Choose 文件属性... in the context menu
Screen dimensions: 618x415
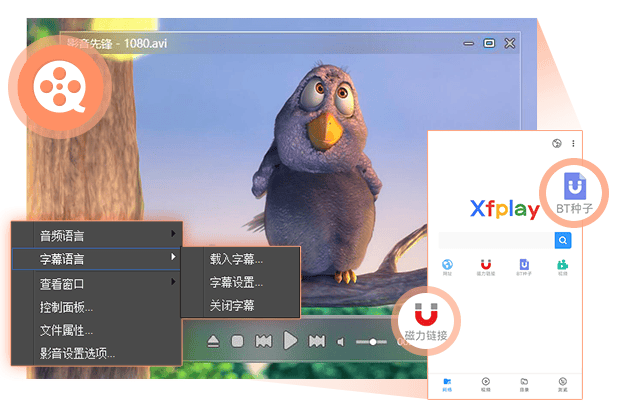tap(66, 330)
